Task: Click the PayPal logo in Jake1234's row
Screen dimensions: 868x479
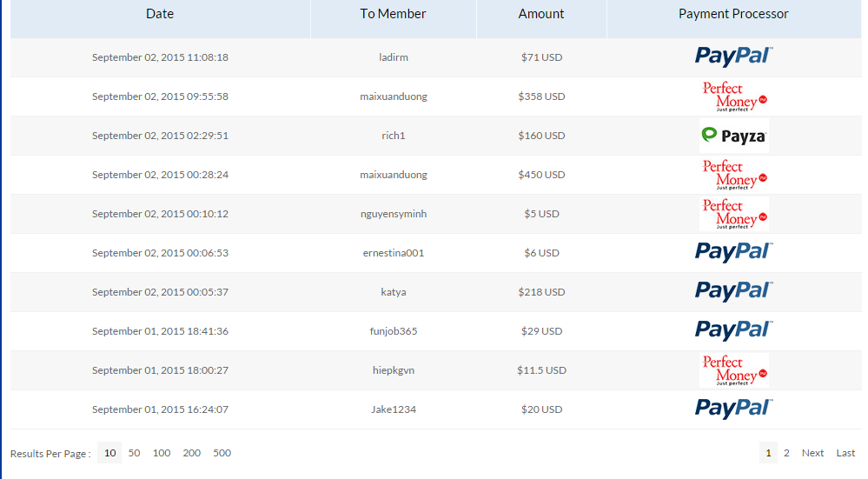Action: [733, 409]
